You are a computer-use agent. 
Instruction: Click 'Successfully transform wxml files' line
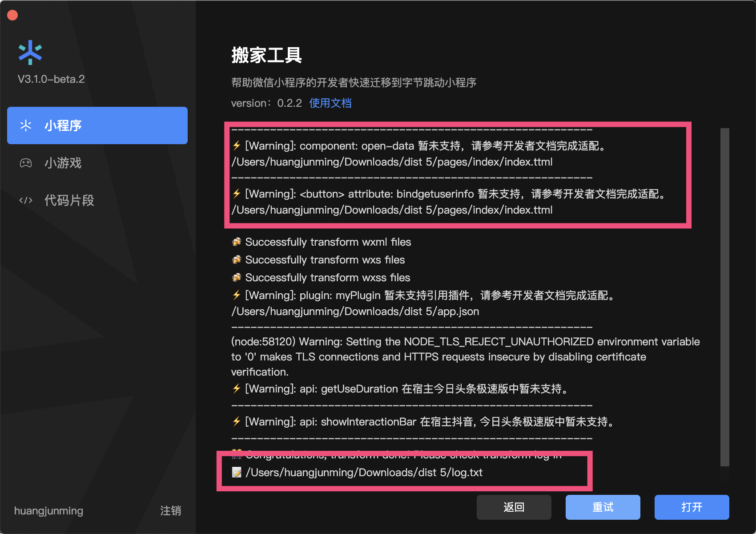point(328,242)
